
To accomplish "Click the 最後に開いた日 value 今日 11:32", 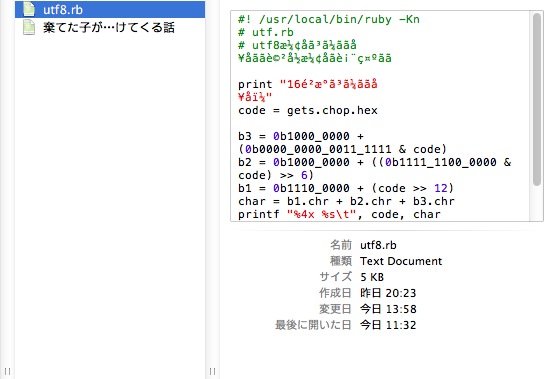I will coord(388,325).
